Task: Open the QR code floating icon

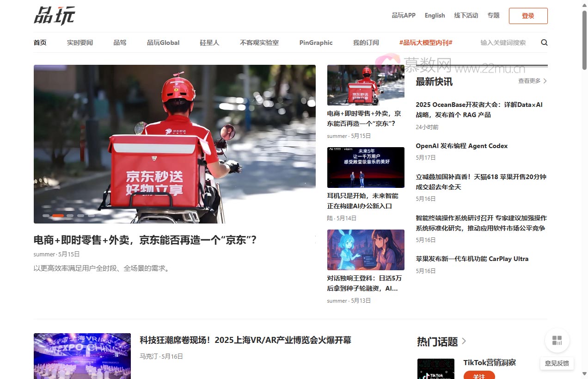Action: (x=557, y=341)
